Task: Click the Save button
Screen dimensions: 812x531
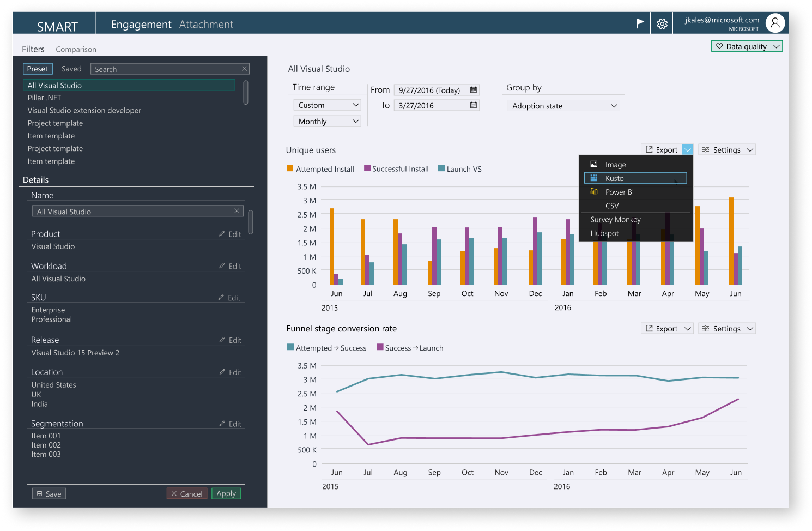Action: click(49, 493)
